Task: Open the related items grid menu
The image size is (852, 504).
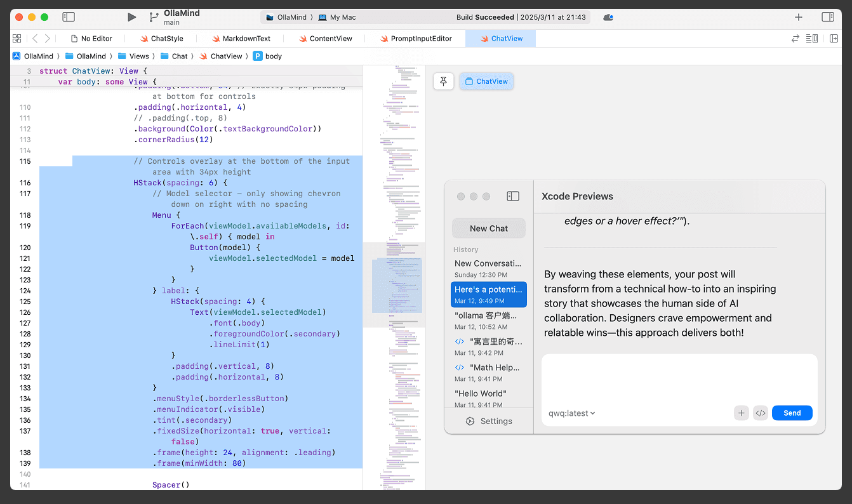Action: (x=17, y=38)
